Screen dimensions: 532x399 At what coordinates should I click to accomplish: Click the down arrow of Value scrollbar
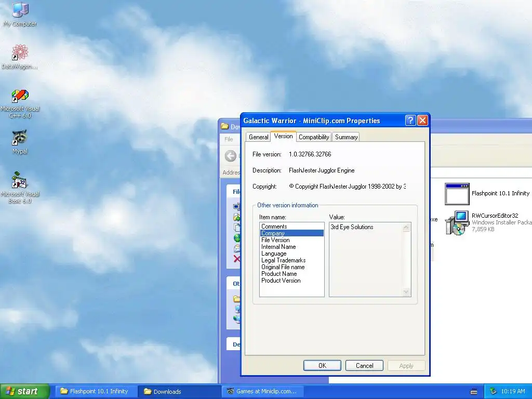click(x=406, y=291)
